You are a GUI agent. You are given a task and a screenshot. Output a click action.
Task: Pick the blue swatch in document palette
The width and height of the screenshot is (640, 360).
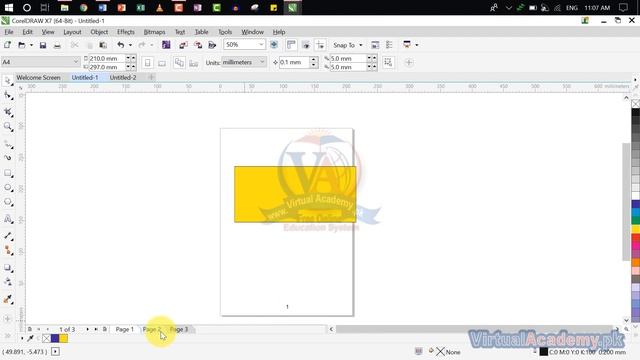point(55,338)
